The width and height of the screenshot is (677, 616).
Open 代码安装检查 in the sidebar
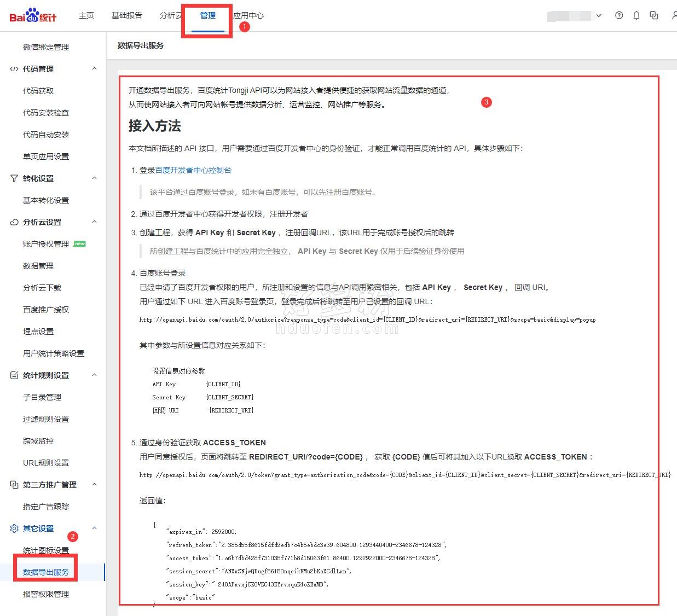coord(46,113)
